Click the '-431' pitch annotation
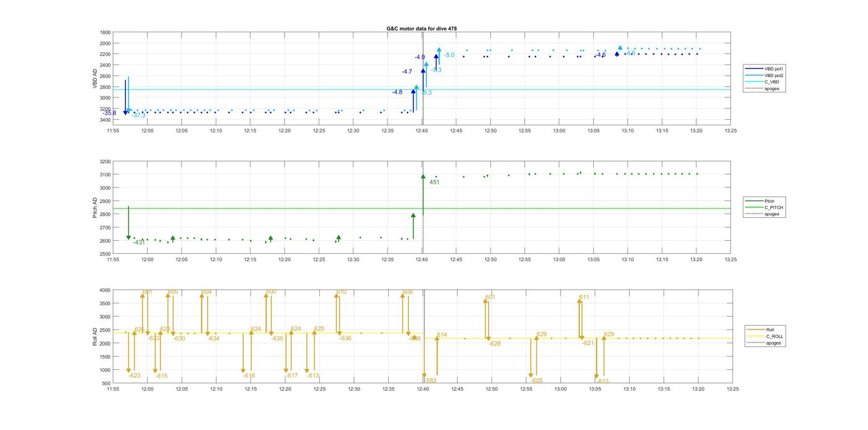Image resolution: width=868 pixels, height=430 pixels. click(x=139, y=243)
